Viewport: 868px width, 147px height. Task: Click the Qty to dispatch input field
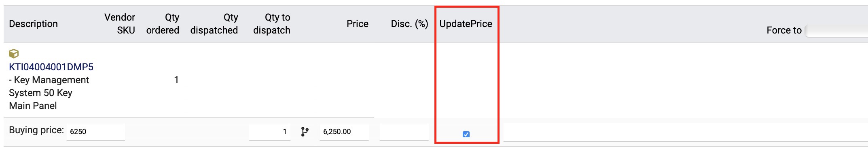[270, 132]
